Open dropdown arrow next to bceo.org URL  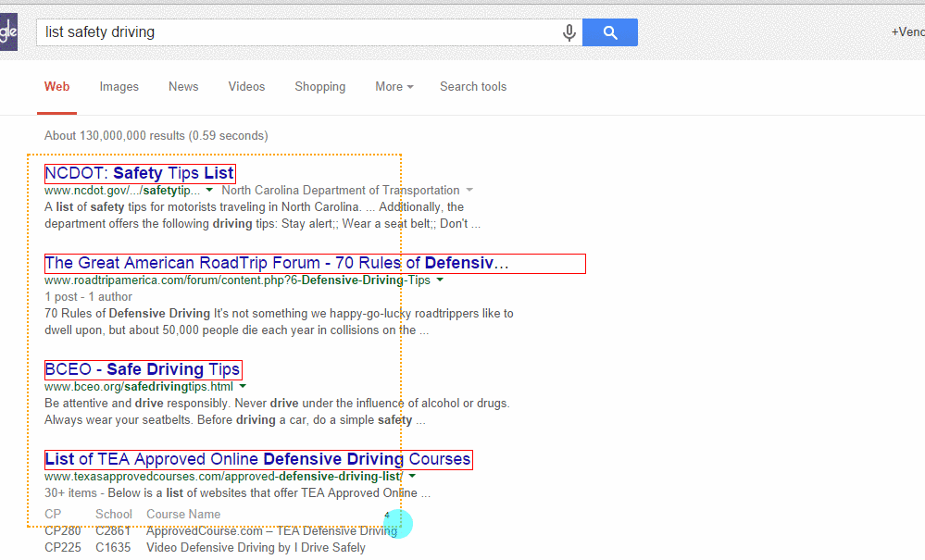(243, 387)
